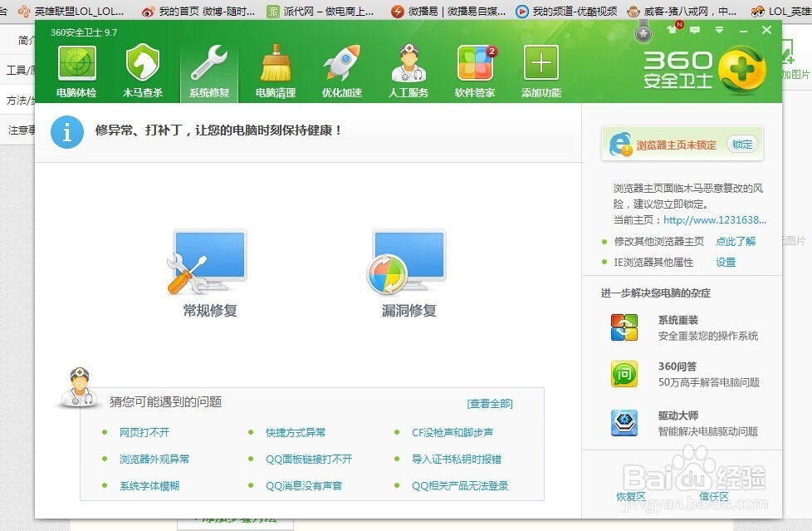Open 人工服务 doctor icon
The image size is (812, 531).
408,63
